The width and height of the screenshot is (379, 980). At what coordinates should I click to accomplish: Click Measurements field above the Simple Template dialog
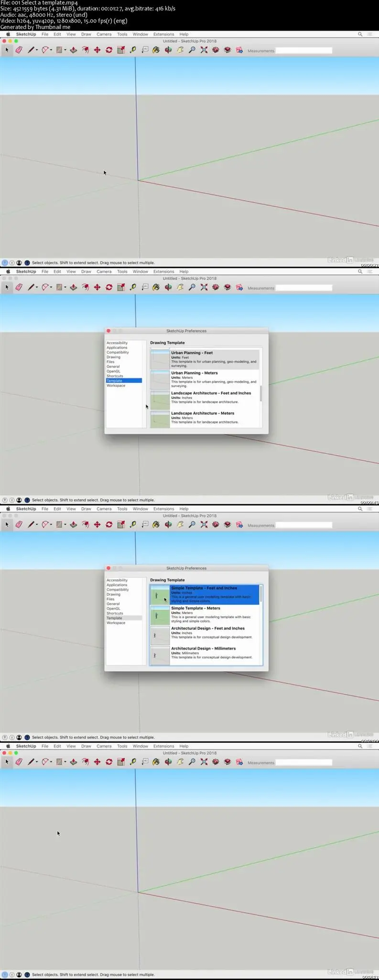coord(303,525)
